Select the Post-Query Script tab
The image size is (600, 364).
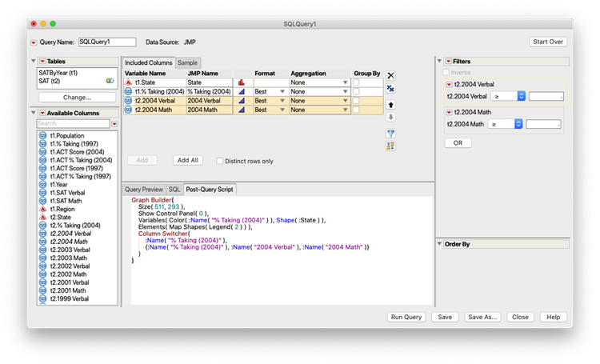(x=210, y=190)
